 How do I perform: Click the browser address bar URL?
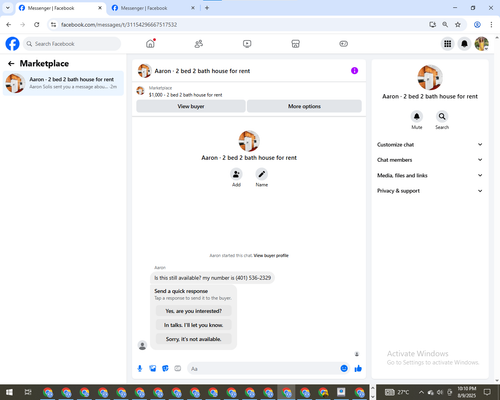(119, 25)
